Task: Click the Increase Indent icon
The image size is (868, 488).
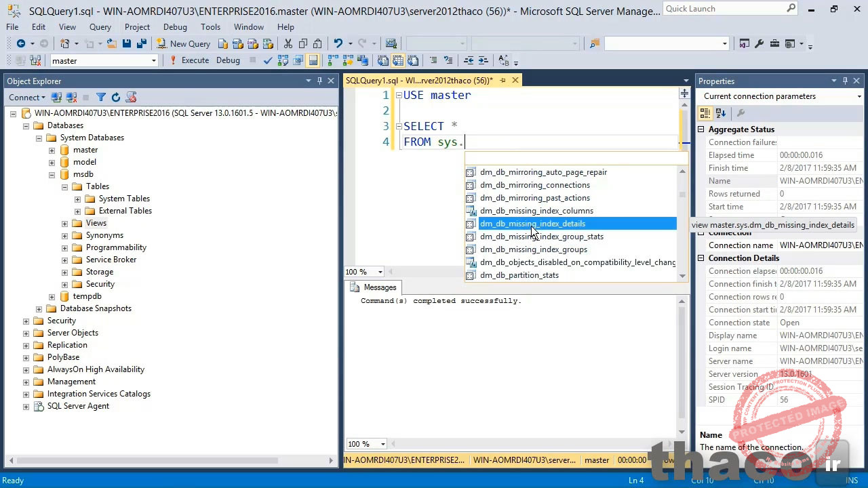Action: click(x=483, y=60)
